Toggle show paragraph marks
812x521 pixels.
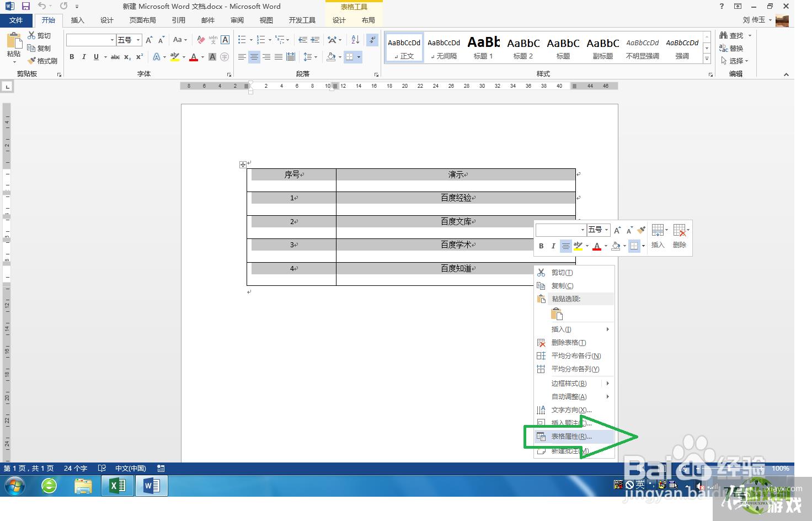click(x=373, y=40)
